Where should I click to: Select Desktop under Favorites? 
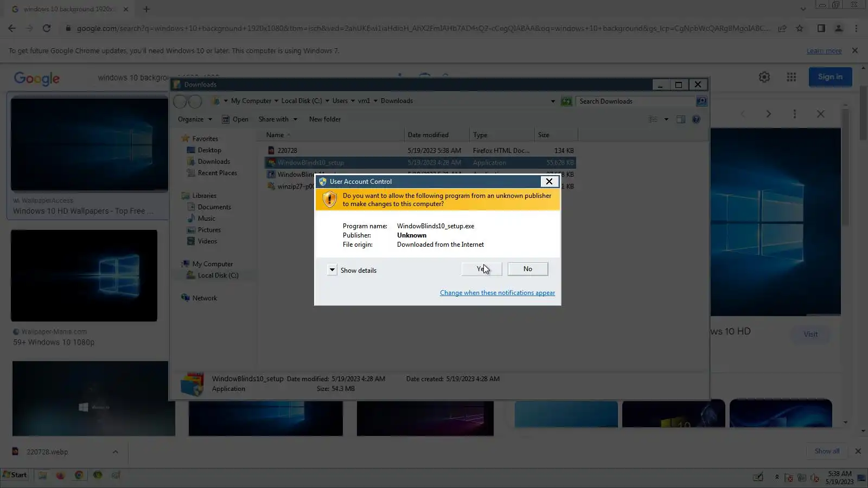tap(209, 150)
